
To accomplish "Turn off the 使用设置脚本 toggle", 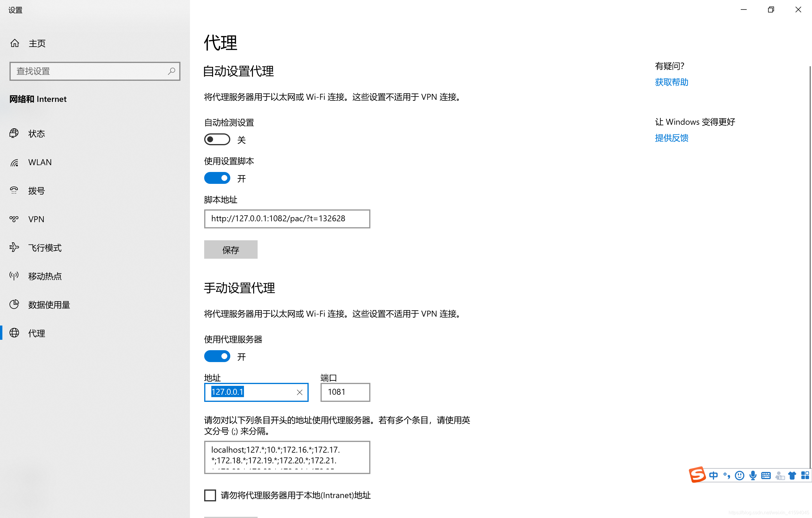I will point(217,178).
